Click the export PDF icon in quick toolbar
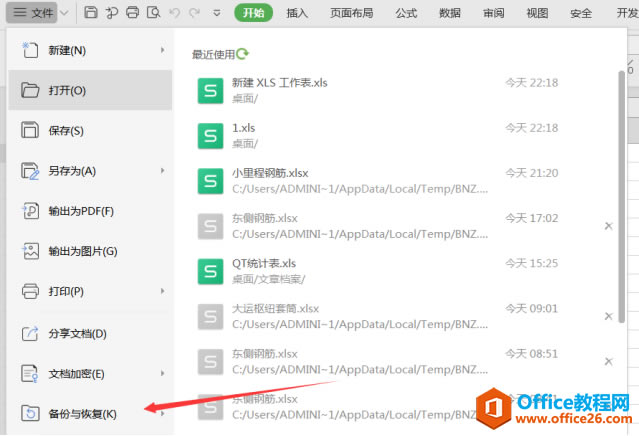Image resolution: width=639 pixels, height=436 pixels. tap(111, 13)
